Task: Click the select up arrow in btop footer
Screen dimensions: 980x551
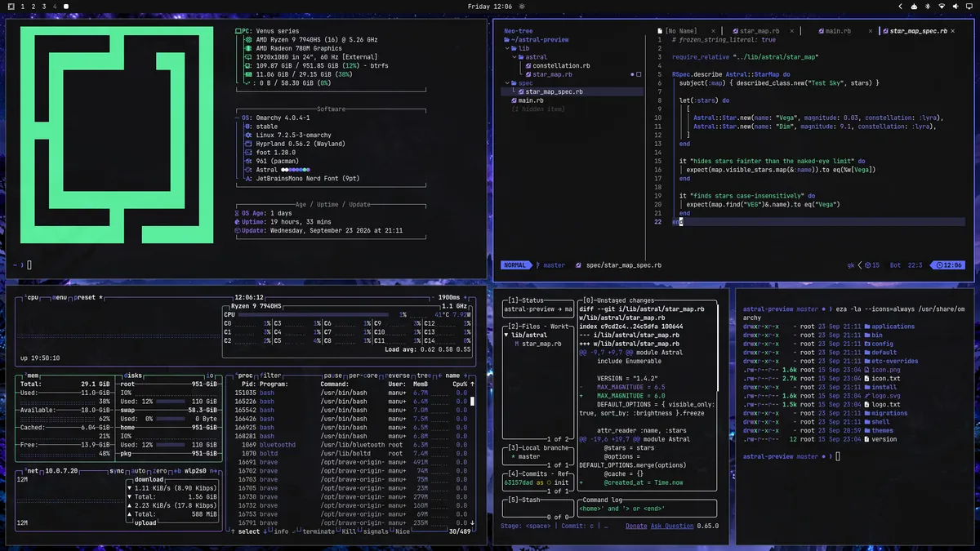Action: (x=233, y=531)
